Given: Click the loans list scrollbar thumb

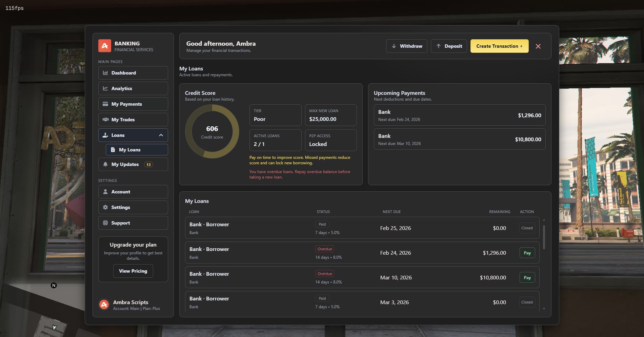Looking at the screenshot, I should tap(544, 237).
